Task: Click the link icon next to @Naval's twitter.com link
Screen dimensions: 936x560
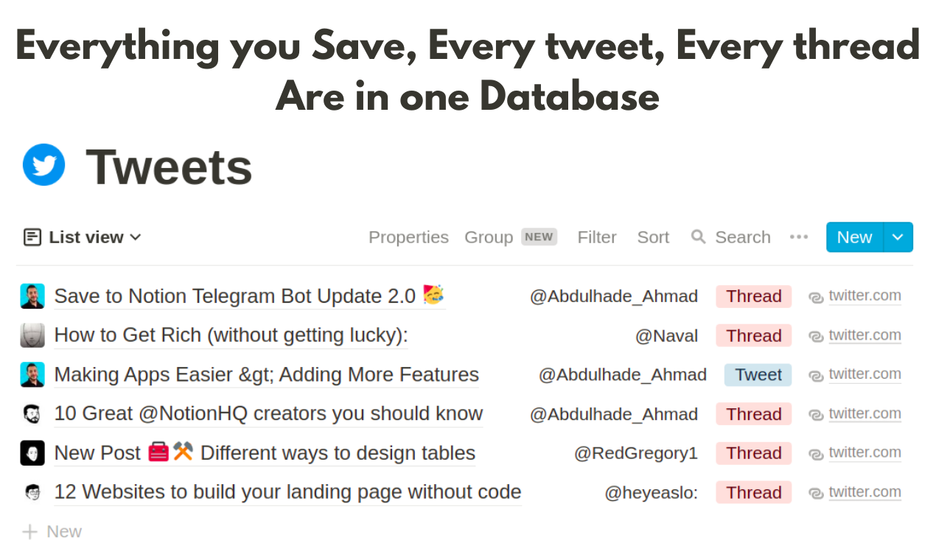Action: coord(815,335)
